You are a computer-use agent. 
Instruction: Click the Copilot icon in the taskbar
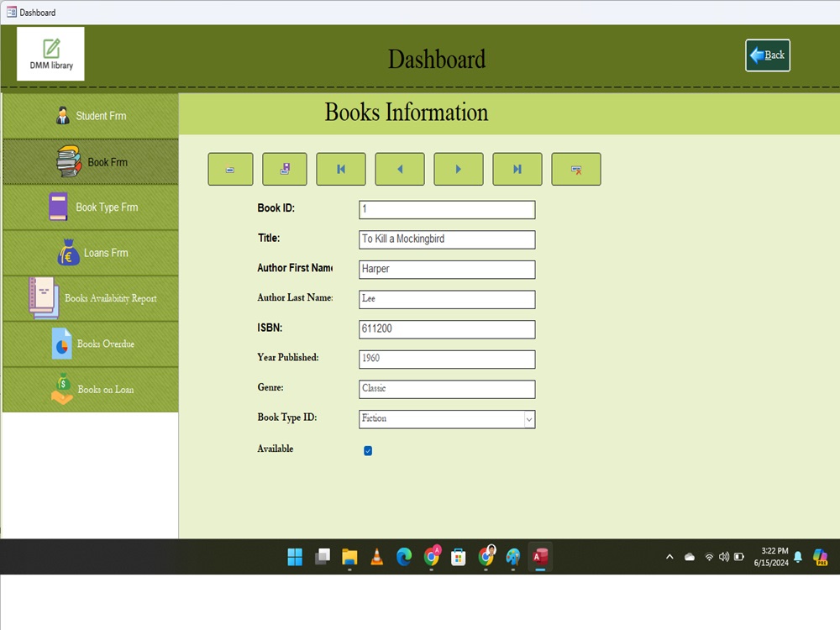[x=820, y=557]
